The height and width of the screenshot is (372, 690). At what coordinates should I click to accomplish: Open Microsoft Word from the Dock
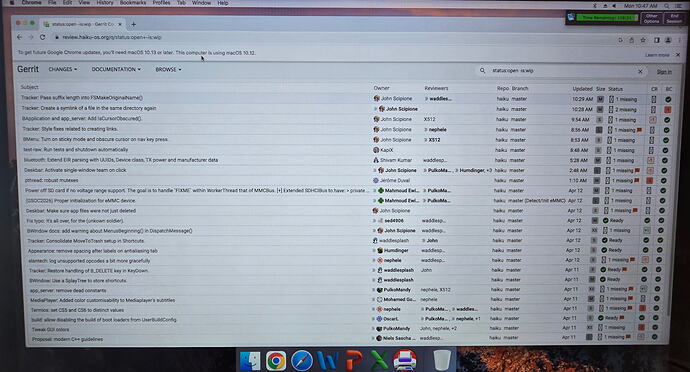click(327, 361)
